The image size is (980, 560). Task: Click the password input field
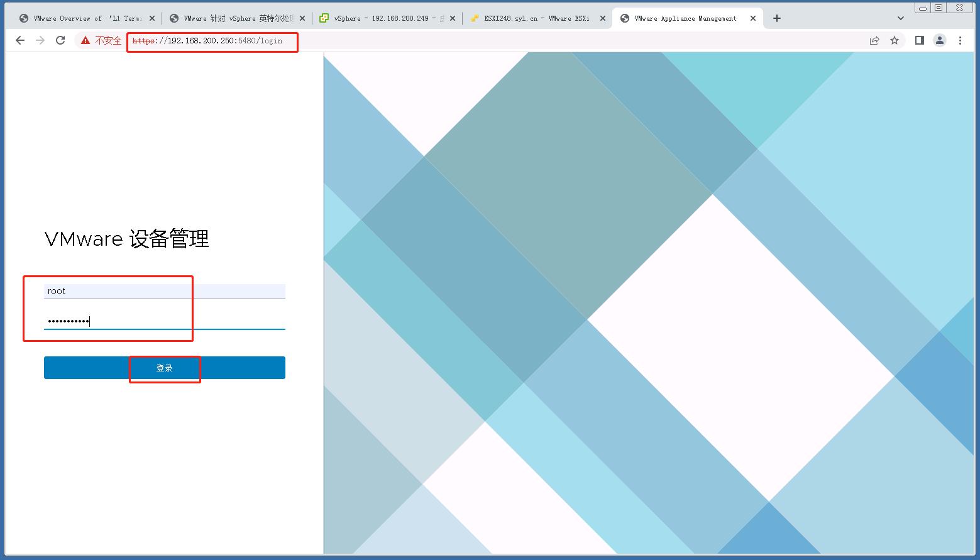165,321
